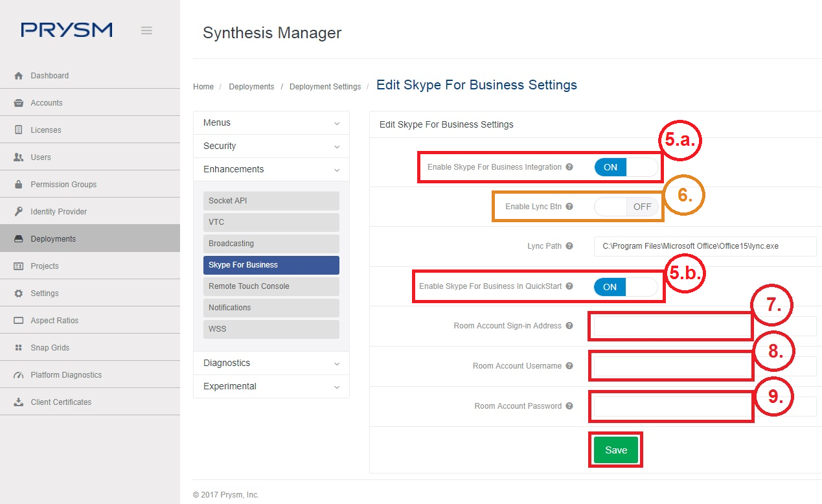Click the Projects card icon
Screen dimensions: 822x504
[18, 266]
